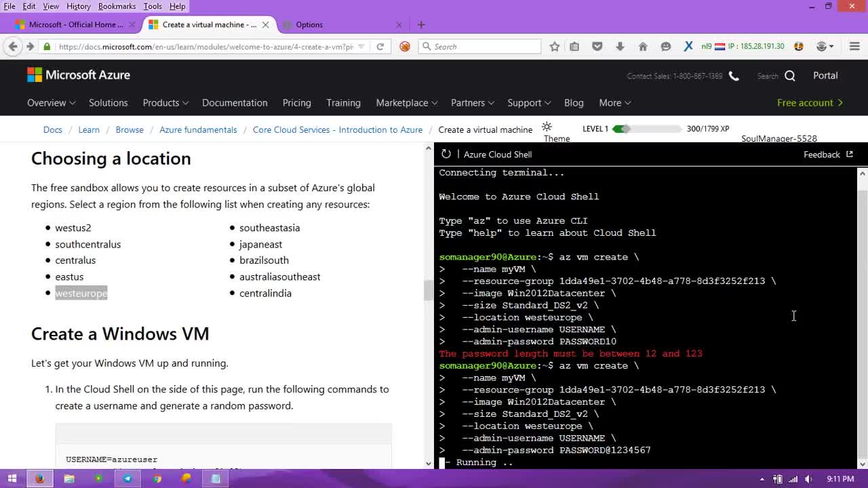Save page to Pocket
868x488 pixels.
coord(597,46)
